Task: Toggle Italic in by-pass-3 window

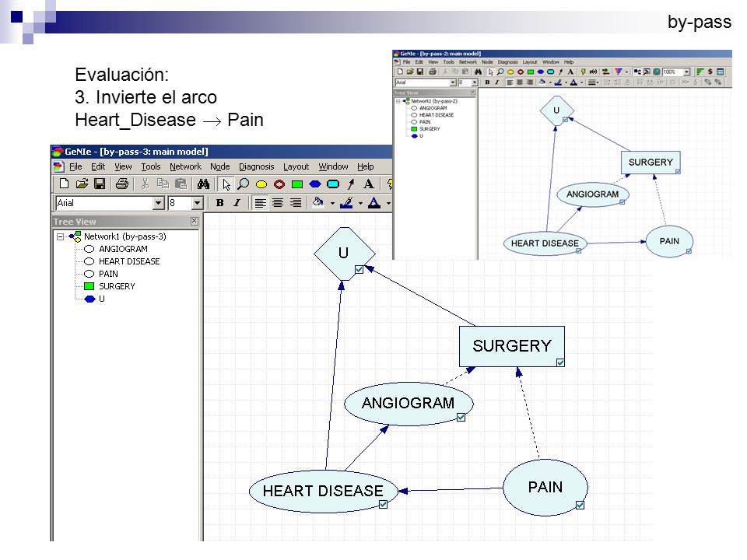Action: pos(237,203)
